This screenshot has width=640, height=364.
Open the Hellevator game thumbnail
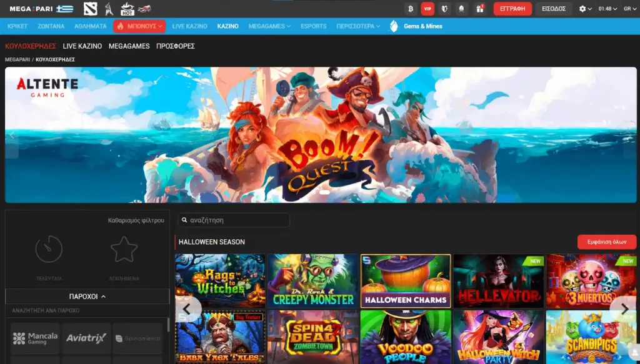(x=498, y=281)
